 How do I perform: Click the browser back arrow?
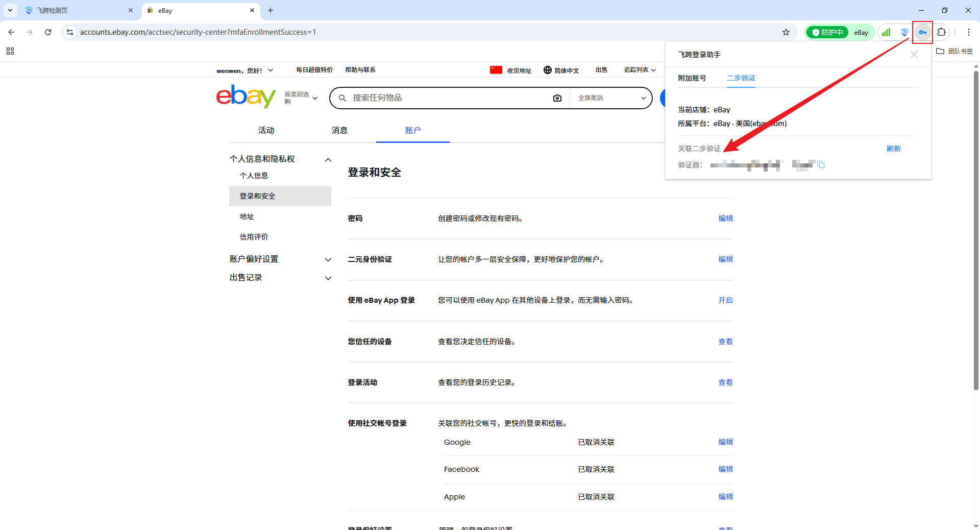pyautogui.click(x=11, y=32)
